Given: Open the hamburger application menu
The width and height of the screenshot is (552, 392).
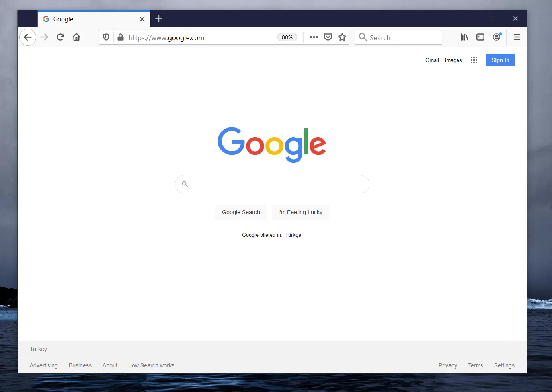Looking at the screenshot, I should (517, 37).
